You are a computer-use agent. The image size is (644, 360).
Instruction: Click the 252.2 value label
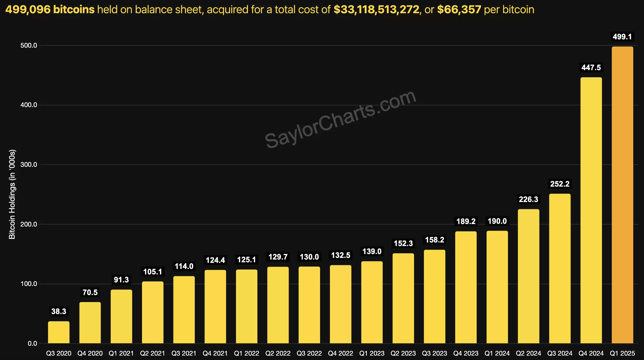coord(560,184)
